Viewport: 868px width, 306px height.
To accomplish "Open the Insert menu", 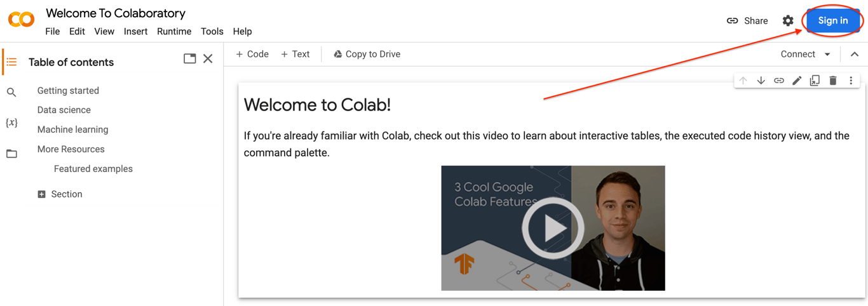I will coord(135,31).
